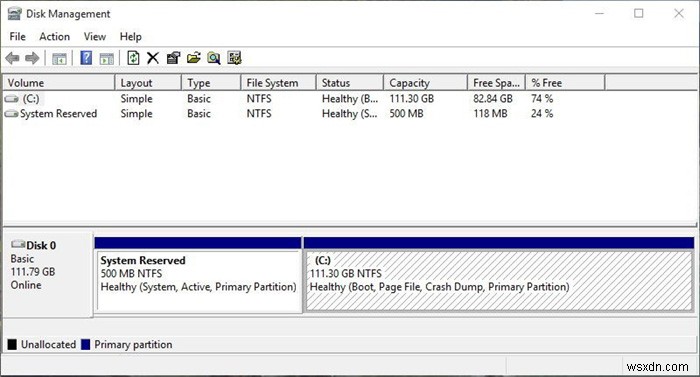Viewport: 700px width, 377px height.
Task: Click the 500 MB capacity cell
Action: click(x=406, y=114)
